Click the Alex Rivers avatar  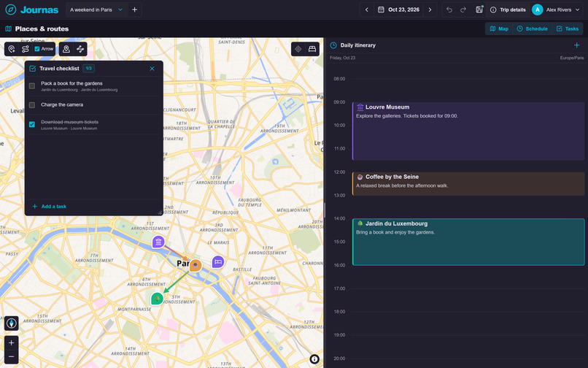pos(537,9)
